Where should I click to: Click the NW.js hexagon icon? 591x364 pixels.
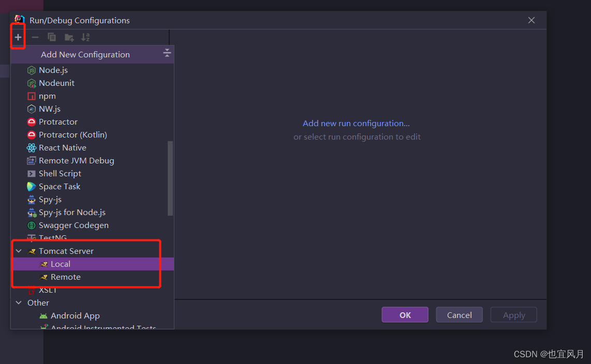pyautogui.click(x=32, y=109)
